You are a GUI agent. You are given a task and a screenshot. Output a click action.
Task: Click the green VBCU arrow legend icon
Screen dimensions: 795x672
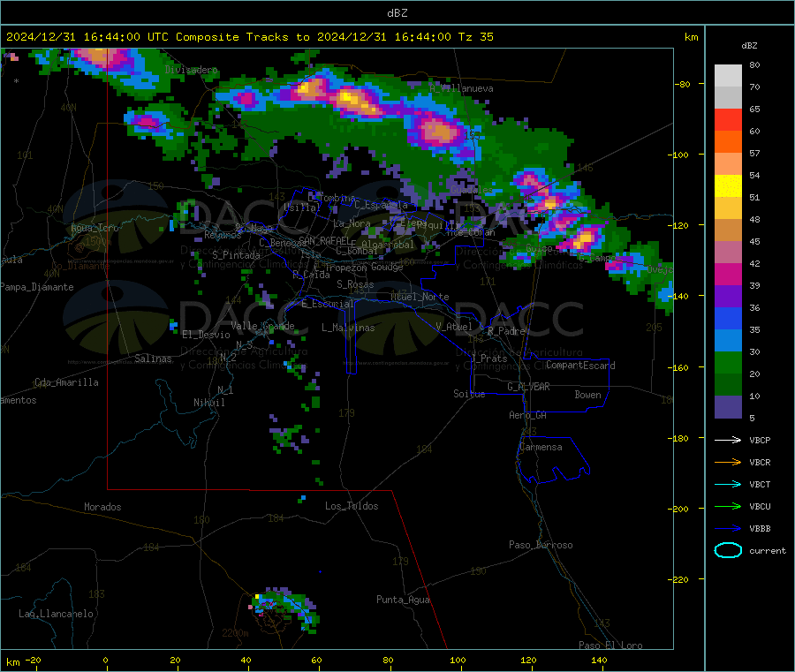728,506
